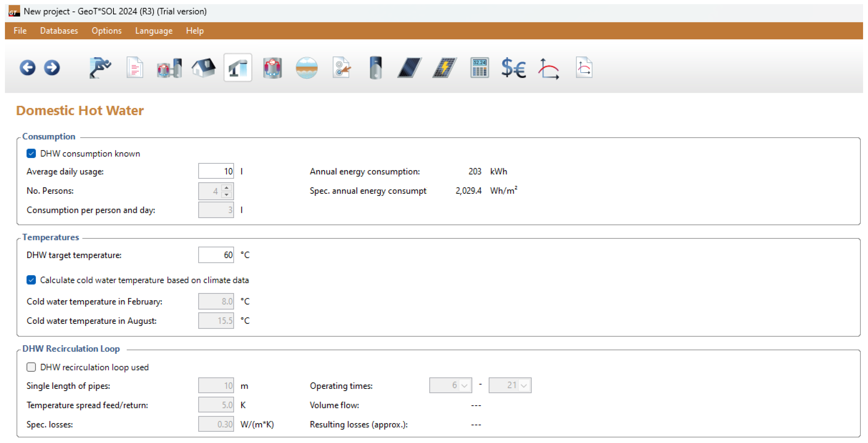Open the Options menu
868x443 pixels.
tap(107, 31)
